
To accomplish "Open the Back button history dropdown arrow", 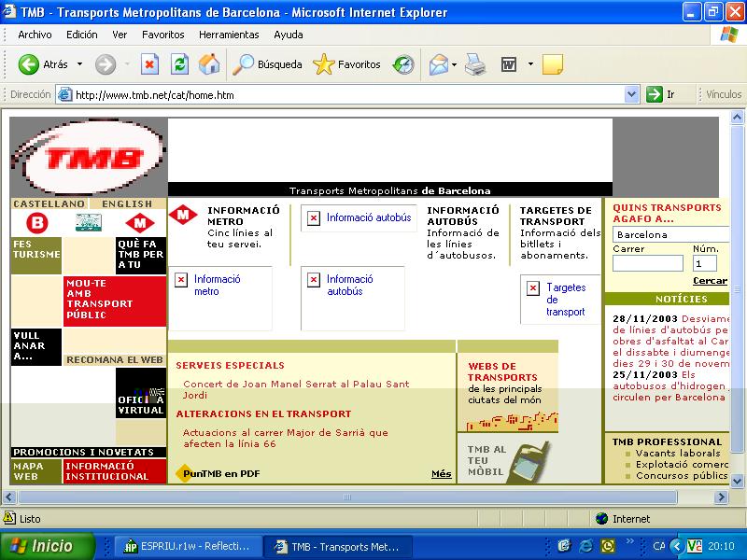I will point(79,63).
